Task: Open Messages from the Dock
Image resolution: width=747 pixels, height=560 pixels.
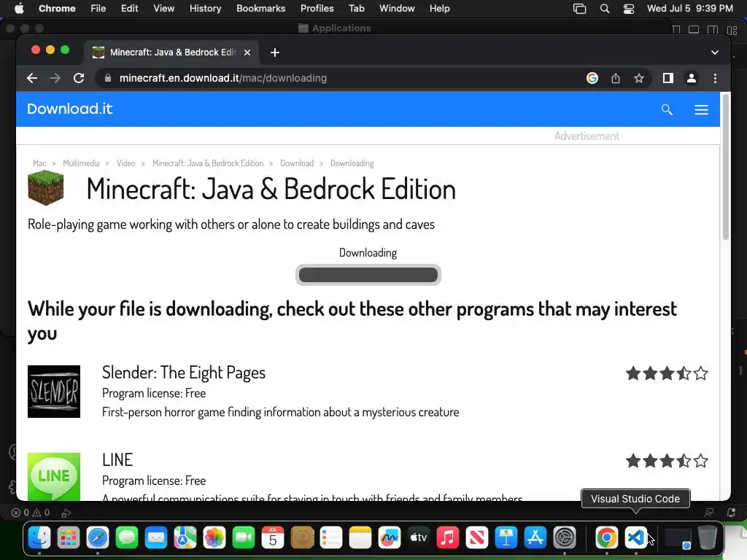Action: point(127,537)
